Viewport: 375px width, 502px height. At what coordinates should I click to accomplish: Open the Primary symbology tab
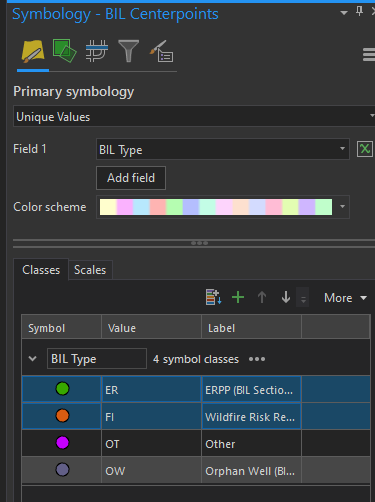(33, 51)
